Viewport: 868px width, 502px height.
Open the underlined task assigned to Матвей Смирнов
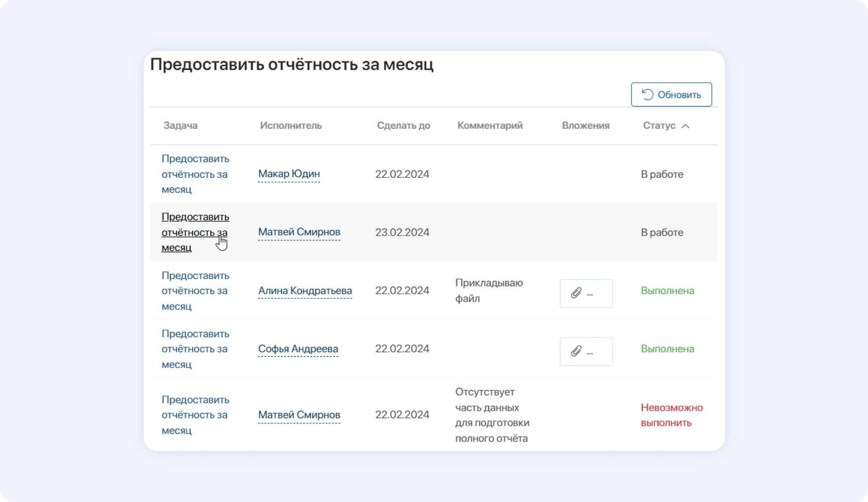(x=195, y=232)
